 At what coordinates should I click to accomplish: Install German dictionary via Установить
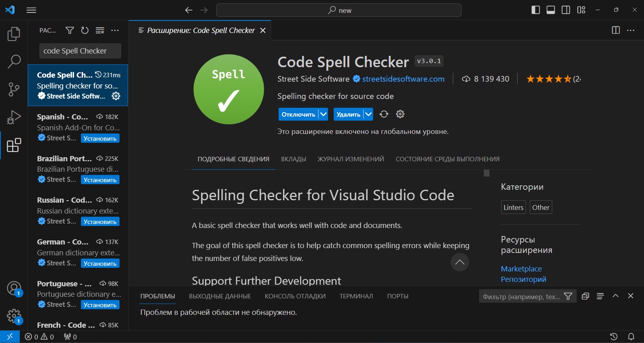[100, 263]
